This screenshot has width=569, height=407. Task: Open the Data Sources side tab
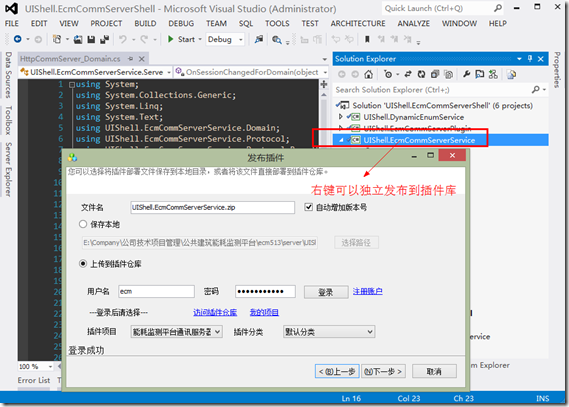(x=8, y=75)
